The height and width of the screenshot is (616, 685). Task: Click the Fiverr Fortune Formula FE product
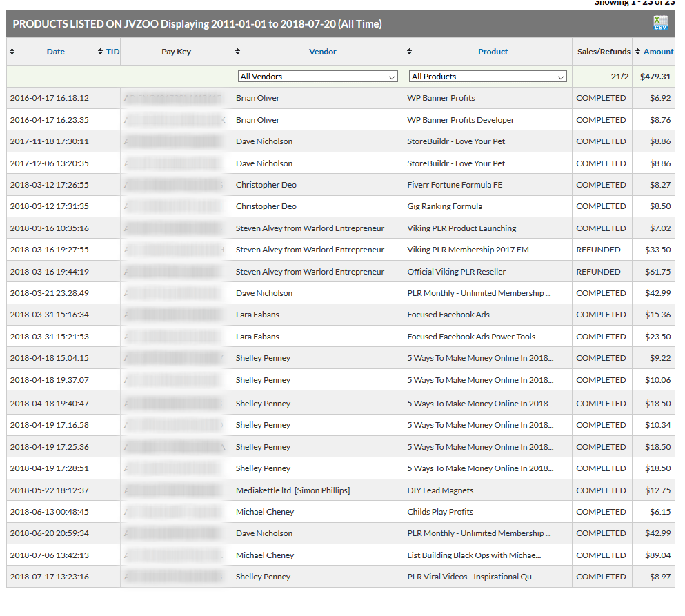coord(455,185)
